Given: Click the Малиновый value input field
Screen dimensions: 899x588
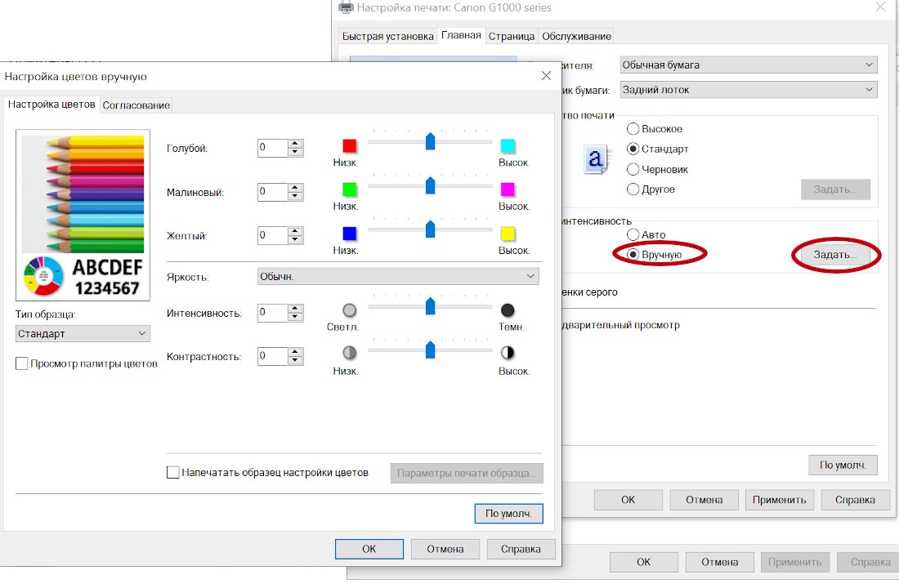Looking at the screenshot, I should (x=273, y=191).
